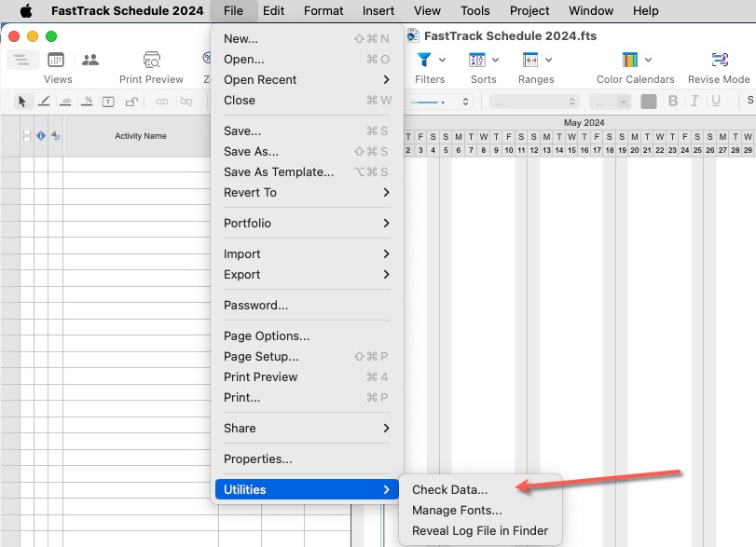
Task: Toggle the unlock padlock tool
Action: coord(131,102)
